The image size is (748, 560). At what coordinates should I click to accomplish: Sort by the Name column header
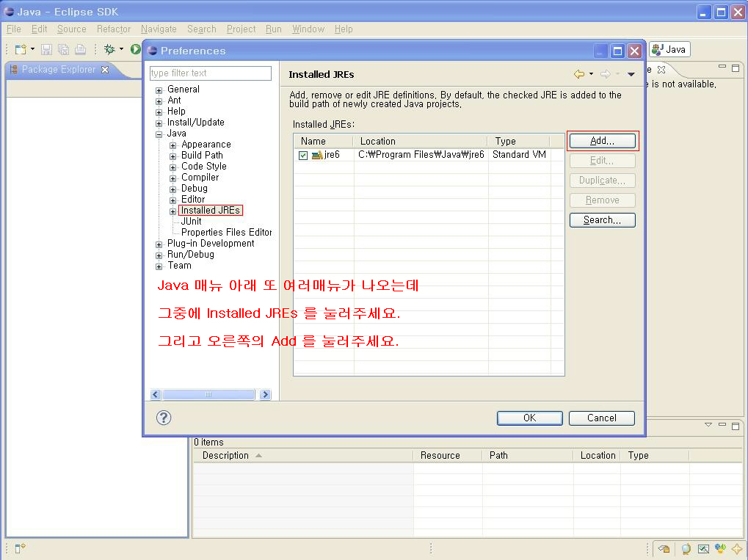pos(324,141)
